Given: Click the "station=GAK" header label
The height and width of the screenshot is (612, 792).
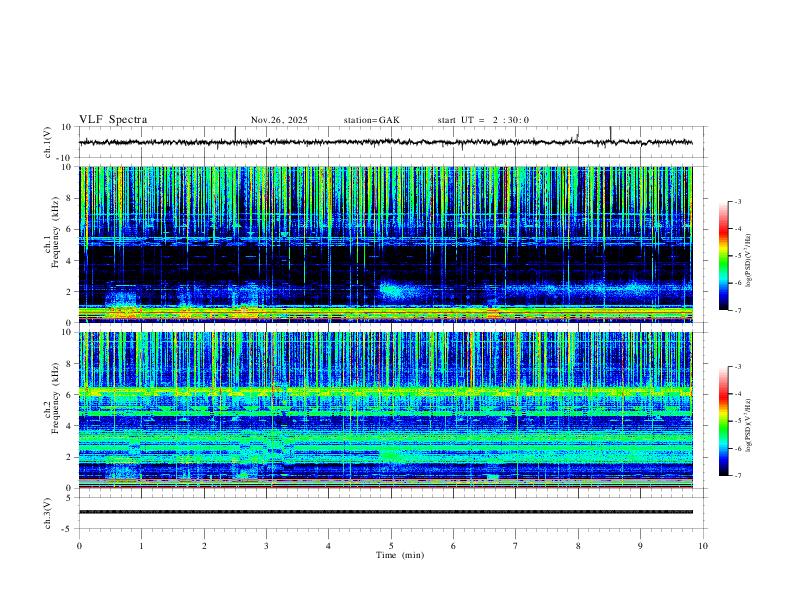Looking at the screenshot, I should click(372, 120).
